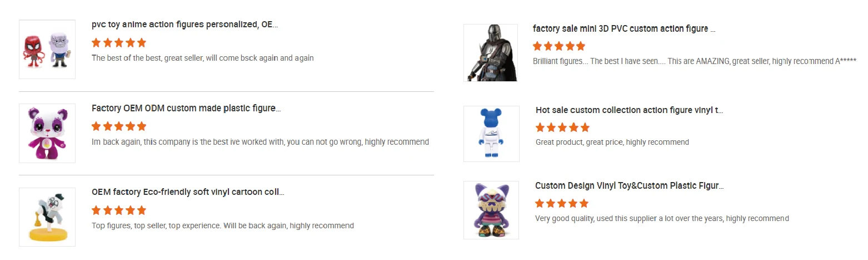Open 'Custom Design Vinyl Toy&Custom Plastic Figur' listing
Image resolution: width=868 pixels, height=260 pixels.
tap(629, 185)
